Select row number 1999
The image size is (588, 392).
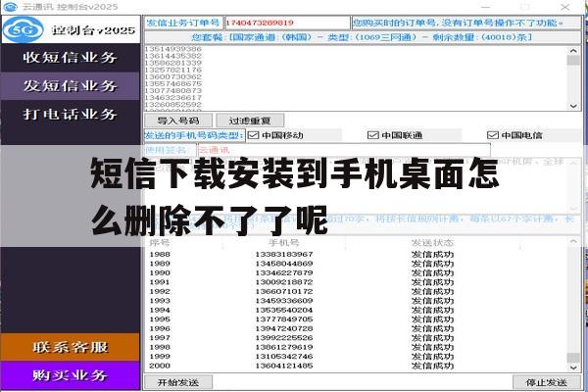(160, 357)
